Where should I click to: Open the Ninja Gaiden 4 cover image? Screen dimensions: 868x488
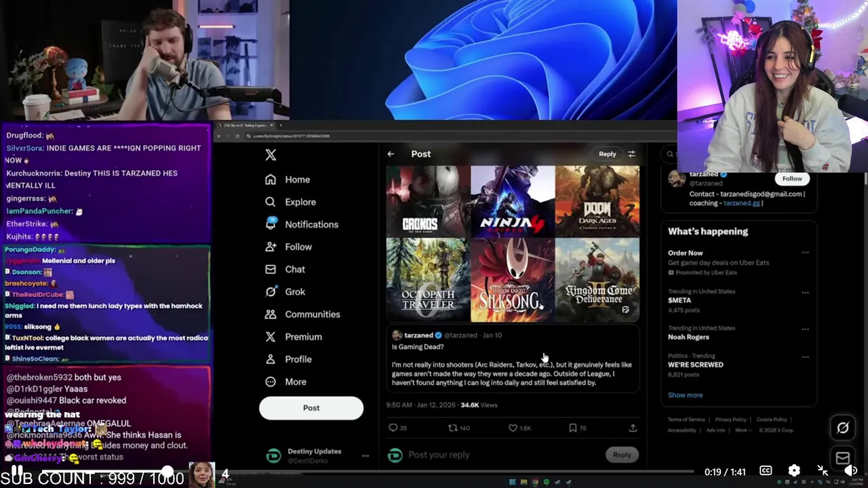click(512, 201)
